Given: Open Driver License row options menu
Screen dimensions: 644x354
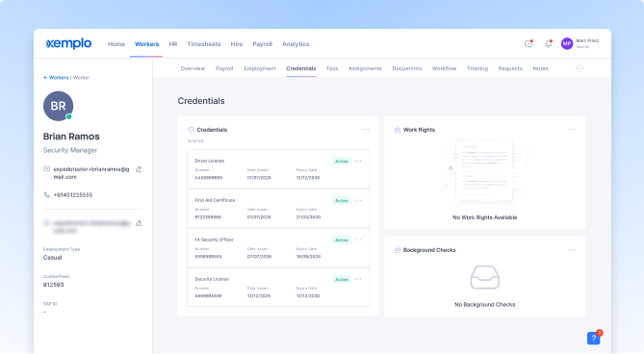Looking at the screenshot, I should pos(358,162).
